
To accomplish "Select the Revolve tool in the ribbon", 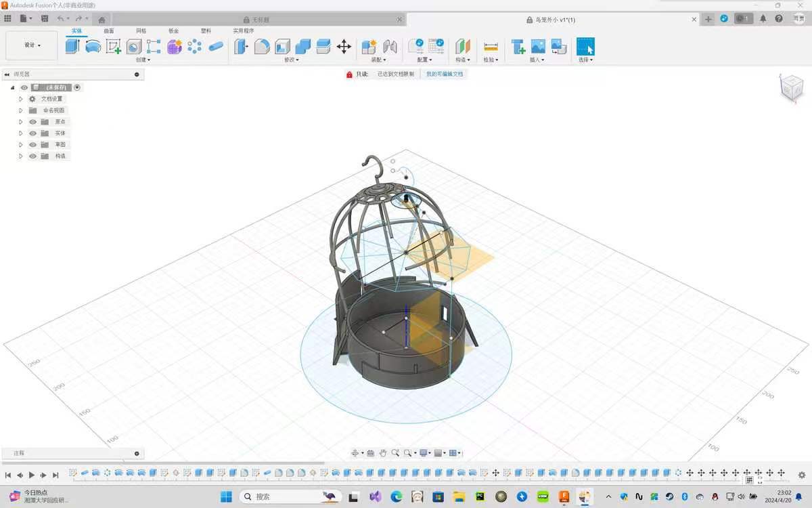I will 93,46.
